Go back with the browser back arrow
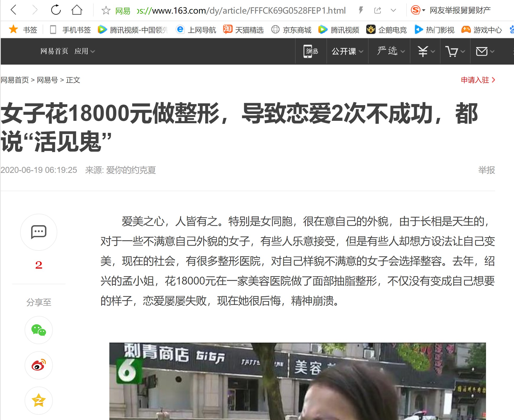The width and height of the screenshot is (514, 420). 14,10
